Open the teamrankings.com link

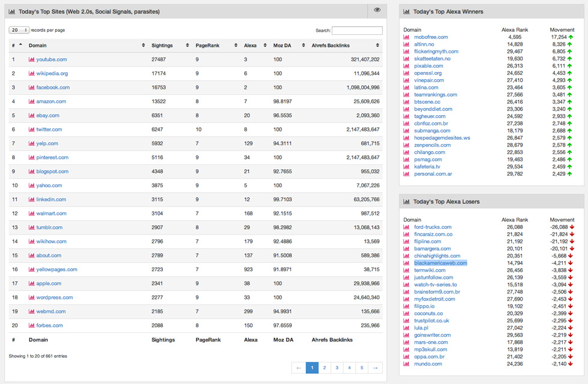(436, 95)
